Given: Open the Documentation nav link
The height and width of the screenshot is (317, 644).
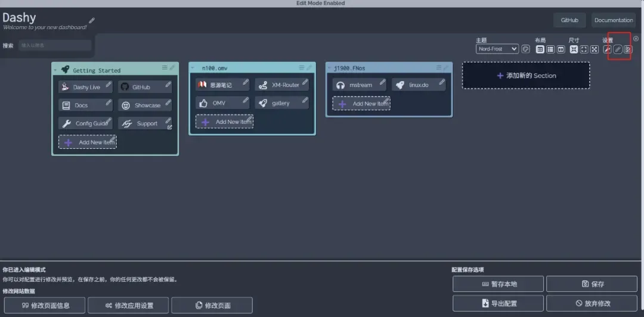Looking at the screenshot, I should point(614,20).
